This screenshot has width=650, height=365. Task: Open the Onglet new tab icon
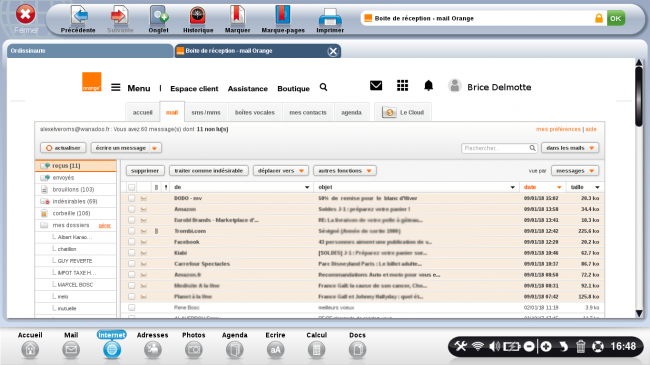click(158, 16)
